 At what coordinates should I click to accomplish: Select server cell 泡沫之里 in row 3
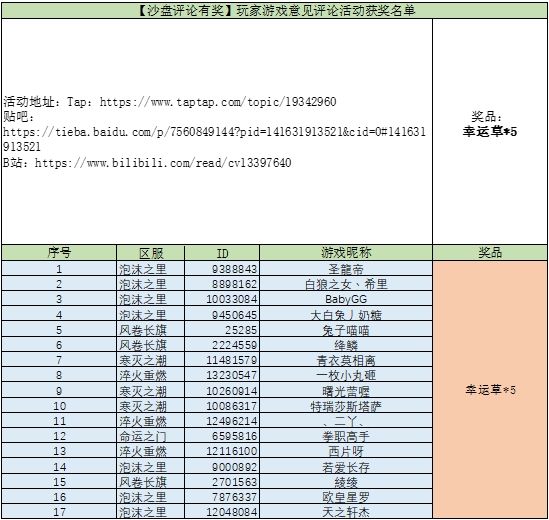click(x=151, y=299)
